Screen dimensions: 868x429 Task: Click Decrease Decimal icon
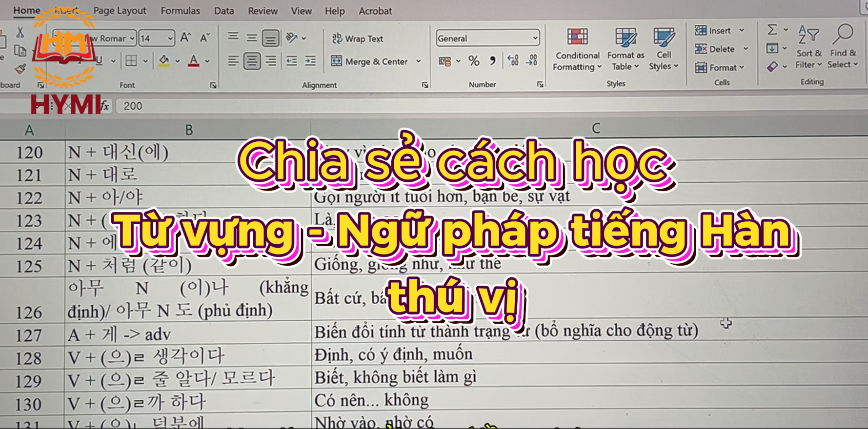point(532,60)
